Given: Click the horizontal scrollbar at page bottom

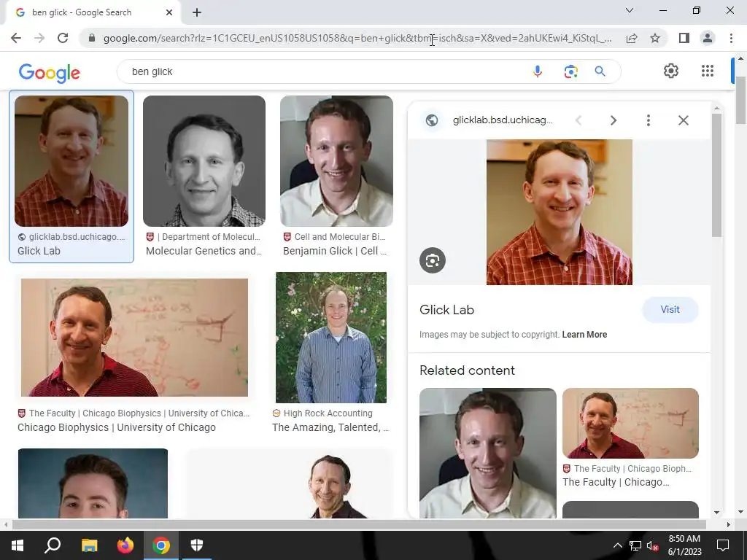Looking at the screenshot, I should click(x=359, y=525).
